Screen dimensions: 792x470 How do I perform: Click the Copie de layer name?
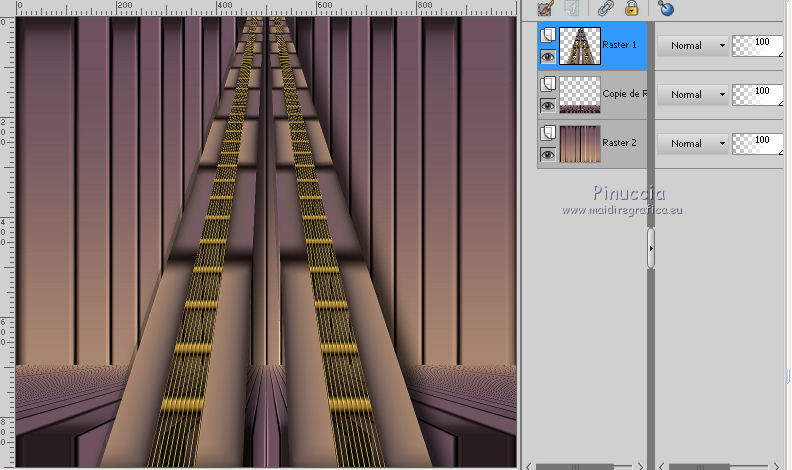624,94
